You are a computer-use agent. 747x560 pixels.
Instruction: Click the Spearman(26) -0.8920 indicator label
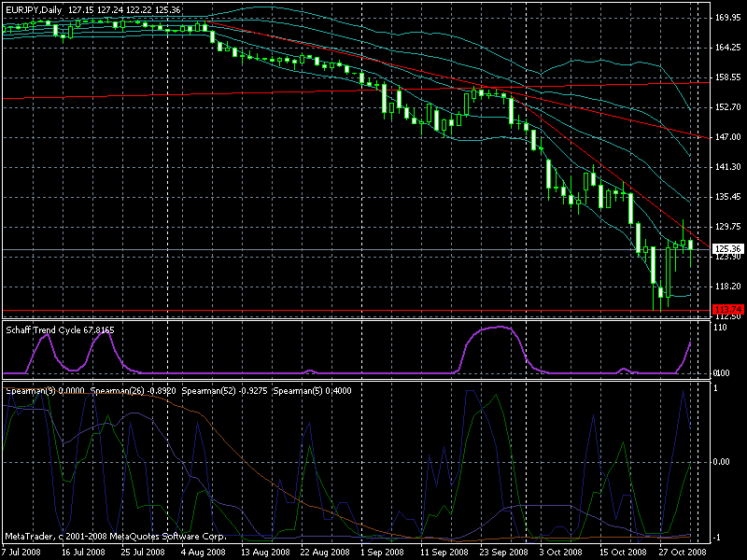133,391
